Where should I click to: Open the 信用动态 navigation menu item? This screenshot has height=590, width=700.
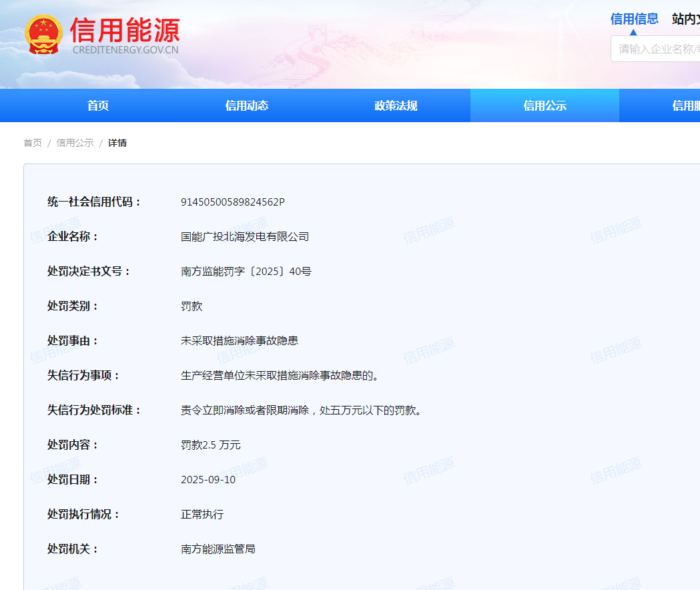pos(247,105)
